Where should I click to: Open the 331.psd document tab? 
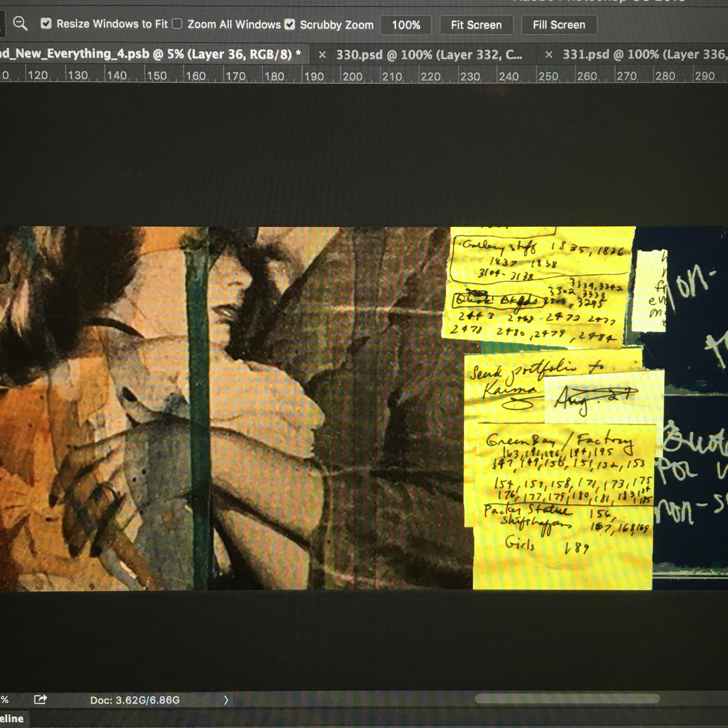644,55
